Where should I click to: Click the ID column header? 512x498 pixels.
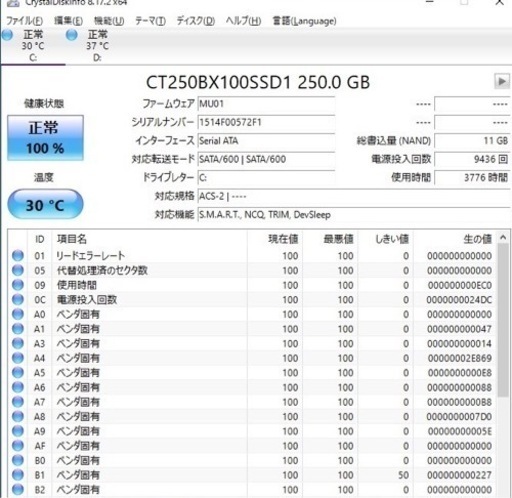coord(39,239)
